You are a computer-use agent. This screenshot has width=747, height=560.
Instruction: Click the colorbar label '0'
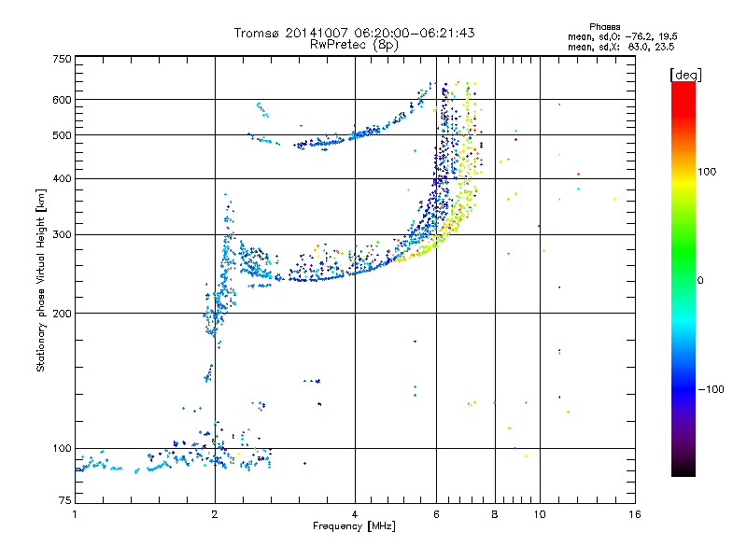coord(700,280)
